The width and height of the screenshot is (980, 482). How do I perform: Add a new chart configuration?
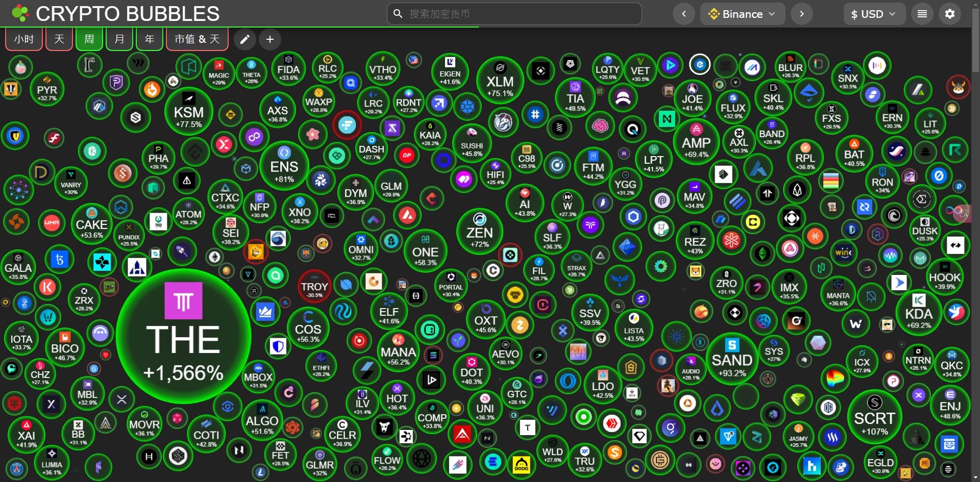tap(270, 39)
